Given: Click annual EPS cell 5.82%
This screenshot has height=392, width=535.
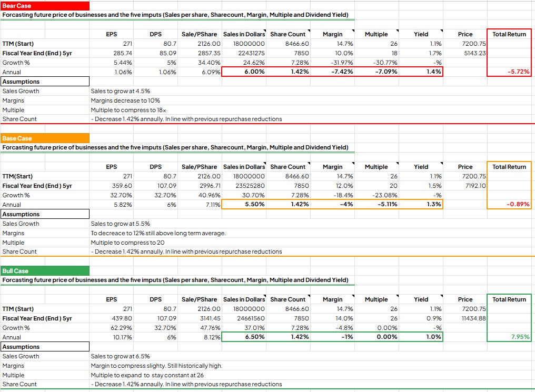Looking at the screenshot, I should (123, 205).
